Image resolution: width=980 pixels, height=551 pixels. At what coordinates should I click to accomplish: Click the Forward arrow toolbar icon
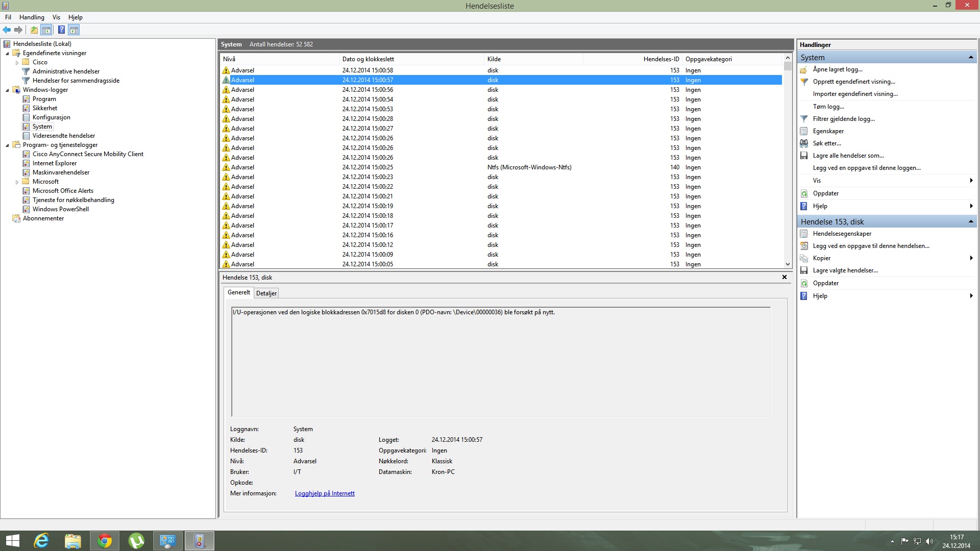[x=18, y=30]
